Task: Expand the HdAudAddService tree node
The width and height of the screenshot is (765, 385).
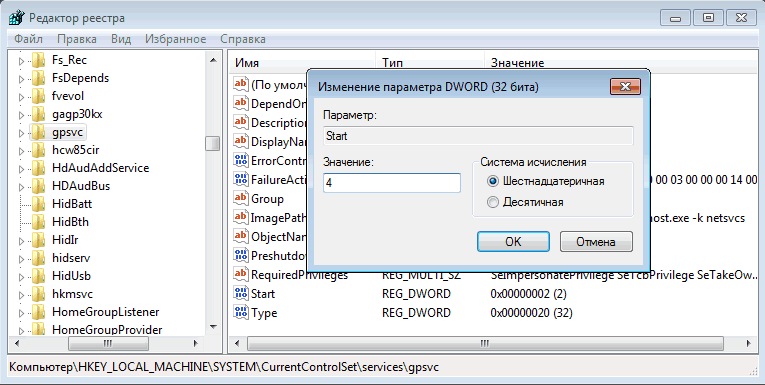Action: point(21,169)
